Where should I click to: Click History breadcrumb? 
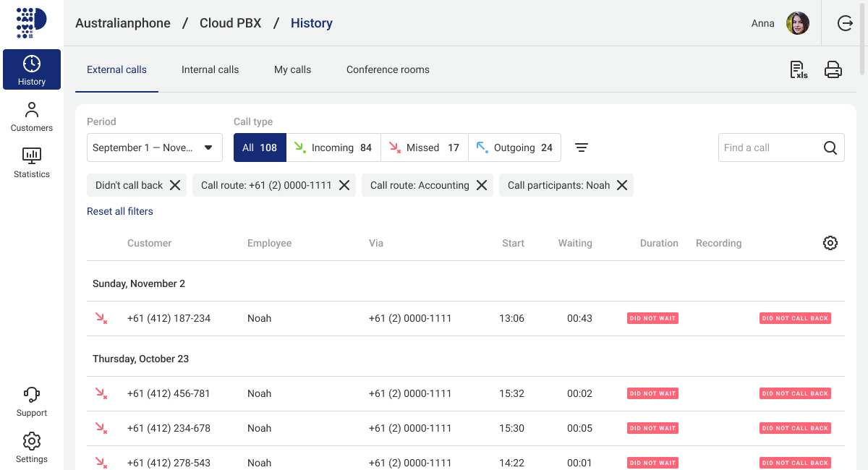(x=312, y=23)
